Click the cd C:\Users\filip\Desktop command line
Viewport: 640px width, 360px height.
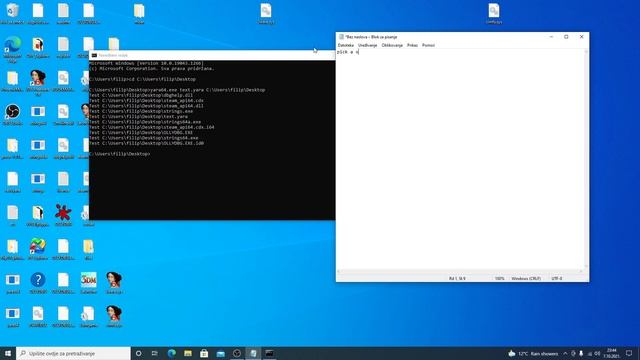[x=142, y=79]
